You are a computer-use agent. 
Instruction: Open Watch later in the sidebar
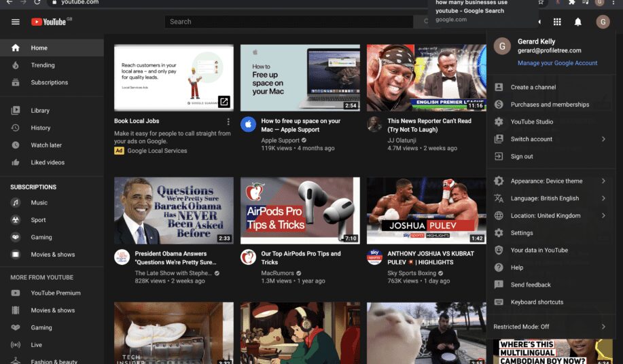point(52,145)
